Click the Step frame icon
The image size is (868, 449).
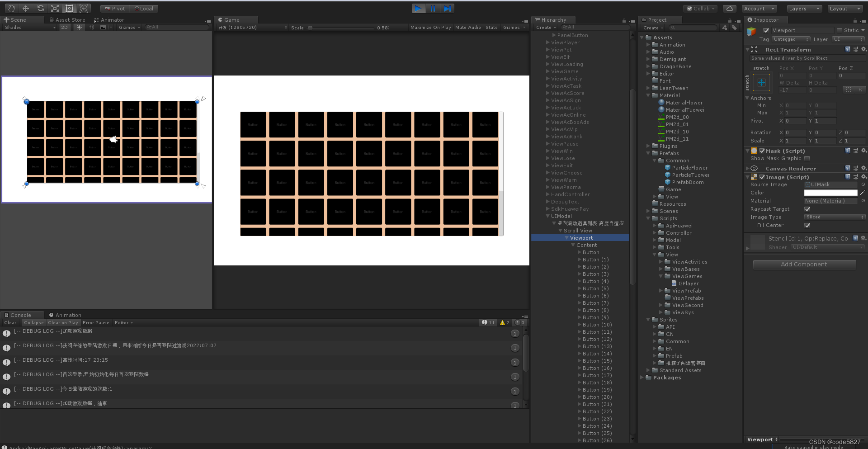[x=448, y=8]
